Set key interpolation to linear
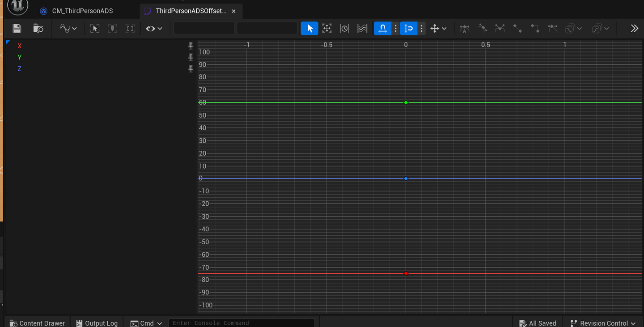Screen dimensions: 644x327 tap(517, 29)
